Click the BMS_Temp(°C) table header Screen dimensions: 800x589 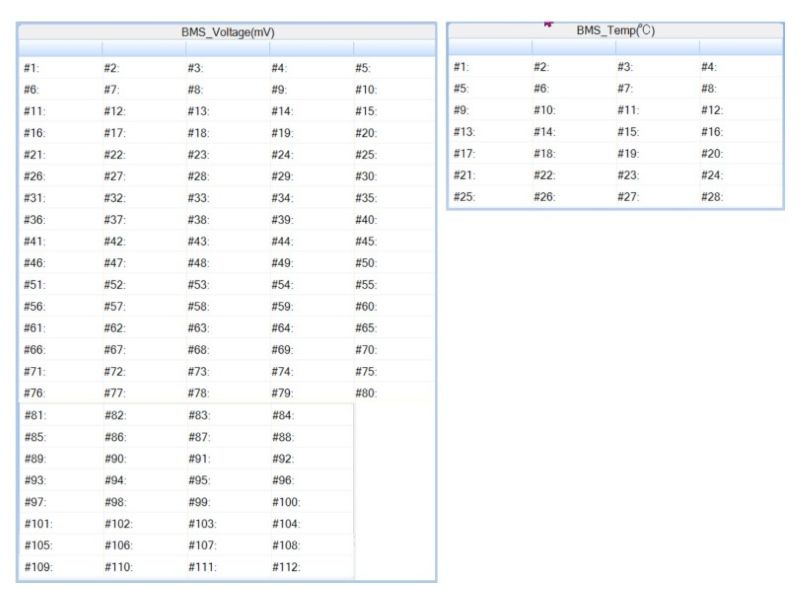pos(615,31)
